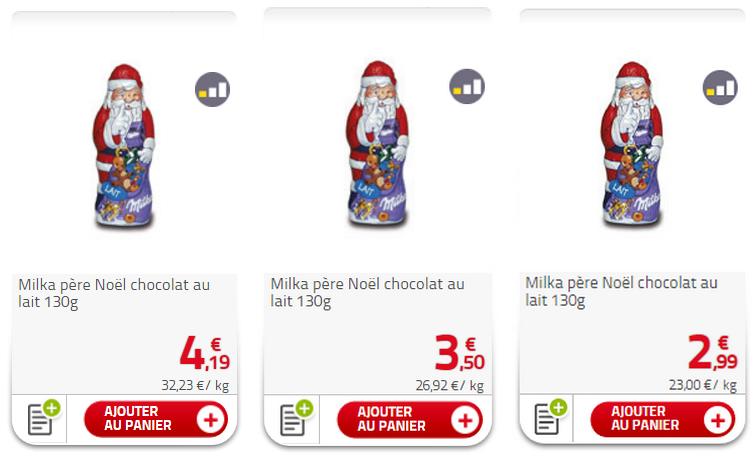754x456 pixels.
Task: Open bar-chart badge on 2,99 € product
Action: 720,88
